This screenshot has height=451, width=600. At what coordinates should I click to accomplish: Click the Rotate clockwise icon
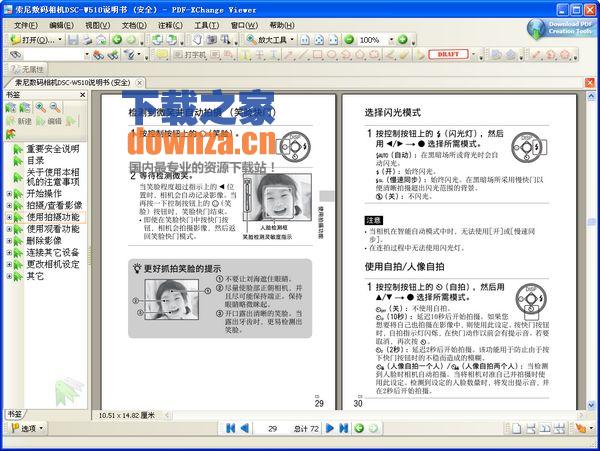click(171, 40)
